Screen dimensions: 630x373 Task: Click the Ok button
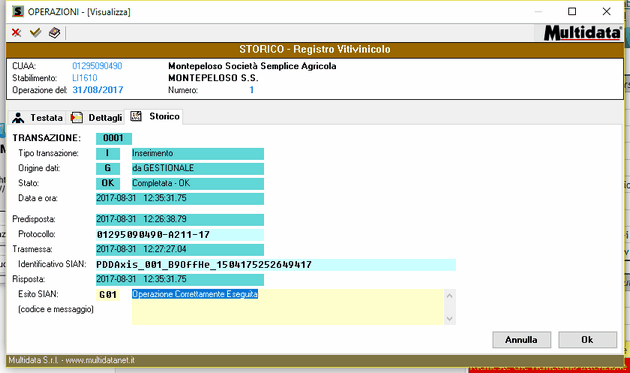[x=587, y=340]
